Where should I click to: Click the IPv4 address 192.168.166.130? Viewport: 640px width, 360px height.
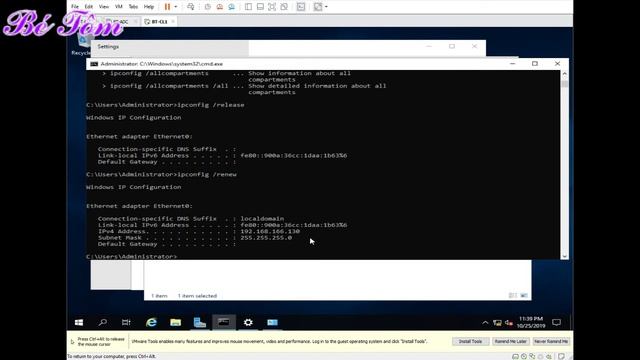[270, 231]
